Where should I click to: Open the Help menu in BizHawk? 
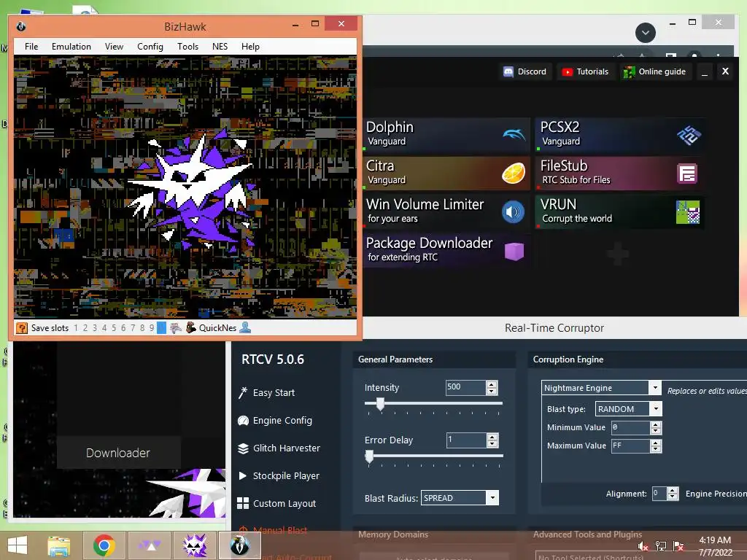pos(250,46)
